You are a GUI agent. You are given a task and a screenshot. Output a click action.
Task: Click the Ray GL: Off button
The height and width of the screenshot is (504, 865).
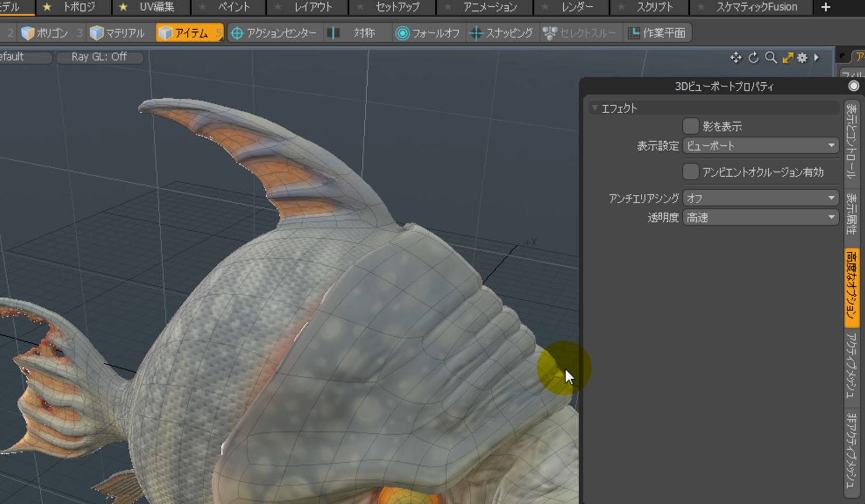point(99,57)
